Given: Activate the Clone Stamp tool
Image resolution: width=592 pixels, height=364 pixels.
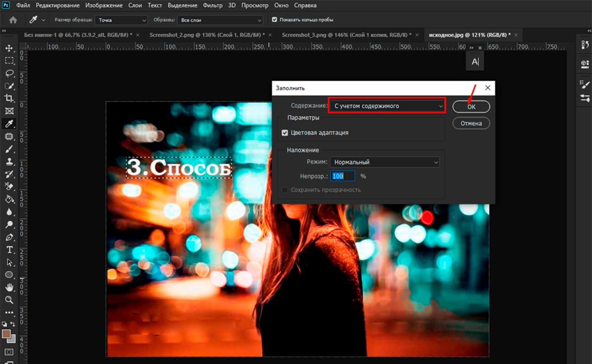Looking at the screenshot, I should (x=10, y=161).
